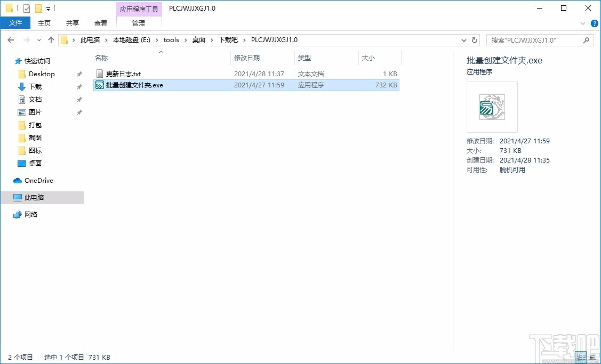The height and width of the screenshot is (364, 601).
Task: Click the up arrow to go to parent folder
Action: click(x=51, y=39)
